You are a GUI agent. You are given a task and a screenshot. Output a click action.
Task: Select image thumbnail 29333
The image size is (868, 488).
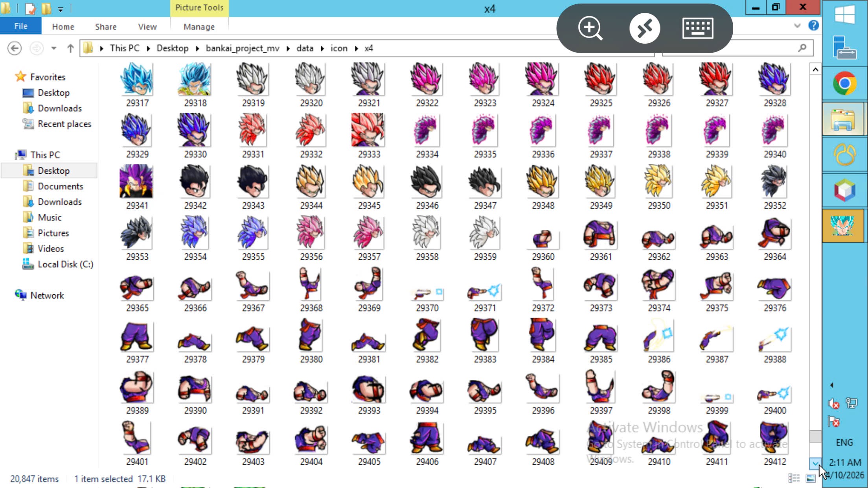368,130
